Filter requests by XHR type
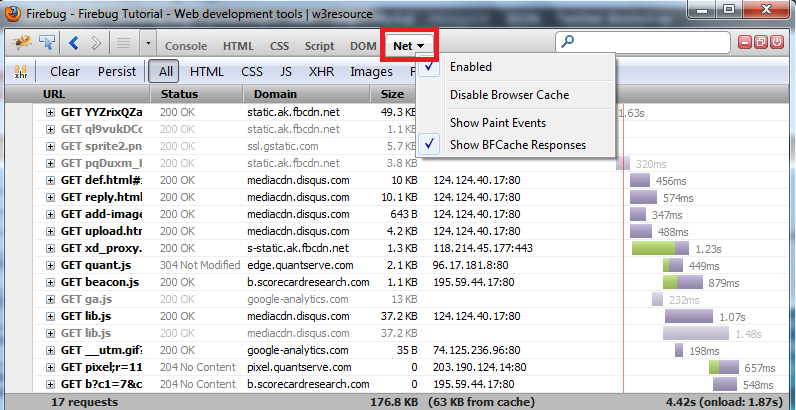 pos(320,72)
